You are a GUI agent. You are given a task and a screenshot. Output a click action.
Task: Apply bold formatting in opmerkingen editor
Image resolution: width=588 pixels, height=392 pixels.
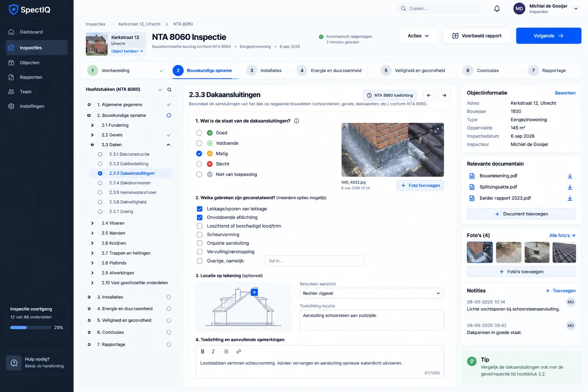203,351
